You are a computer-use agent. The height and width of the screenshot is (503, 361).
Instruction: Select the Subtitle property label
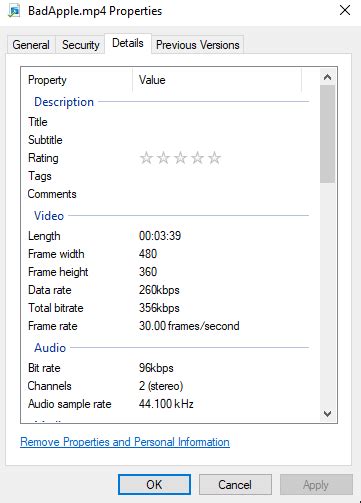(x=45, y=140)
